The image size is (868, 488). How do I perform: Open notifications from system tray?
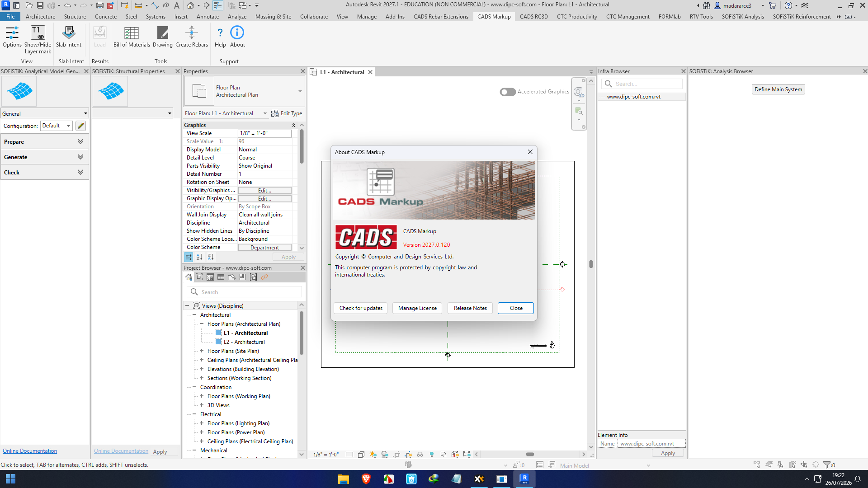coord(858,479)
